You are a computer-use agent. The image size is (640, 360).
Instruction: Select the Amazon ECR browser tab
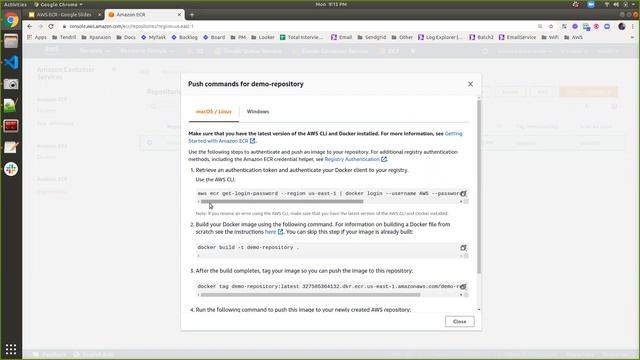point(144,15)
